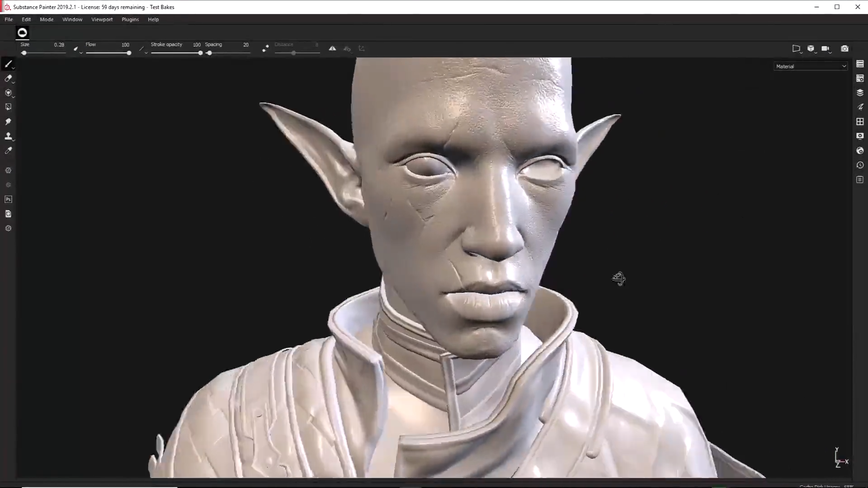
Task: Choose the Smudge tool
Action: pyautogui.click(x=8, y=122)
